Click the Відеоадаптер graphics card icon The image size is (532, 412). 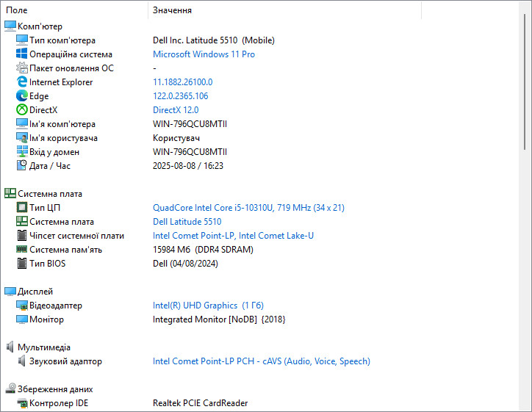coord(22,306)
